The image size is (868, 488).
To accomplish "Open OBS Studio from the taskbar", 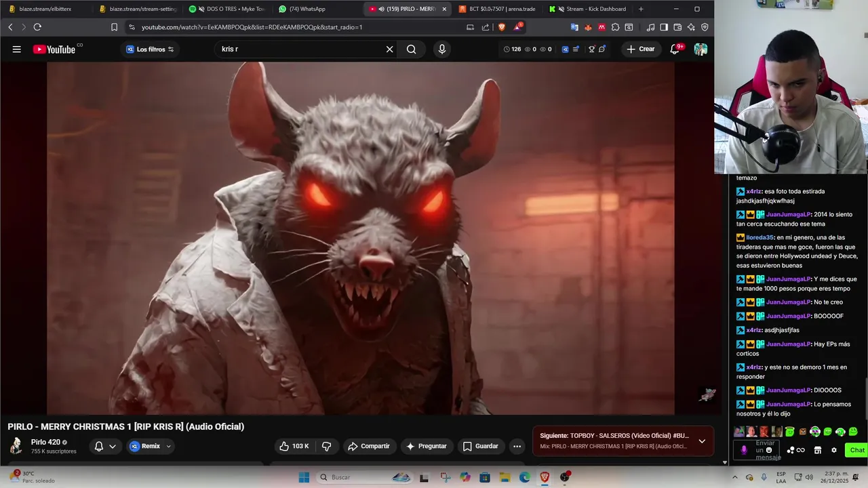I will [x=564, y=477].
